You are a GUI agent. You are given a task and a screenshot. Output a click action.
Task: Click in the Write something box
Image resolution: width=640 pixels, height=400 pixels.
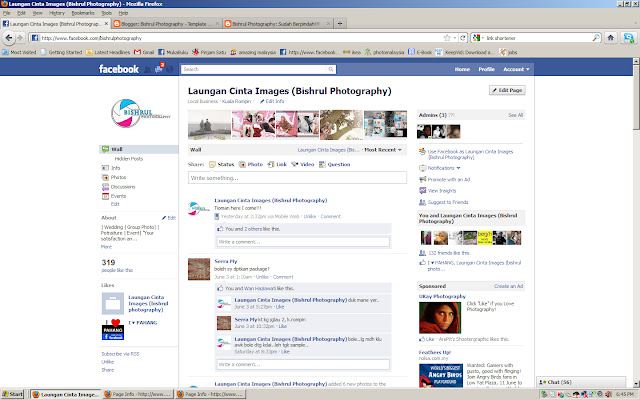297,178
